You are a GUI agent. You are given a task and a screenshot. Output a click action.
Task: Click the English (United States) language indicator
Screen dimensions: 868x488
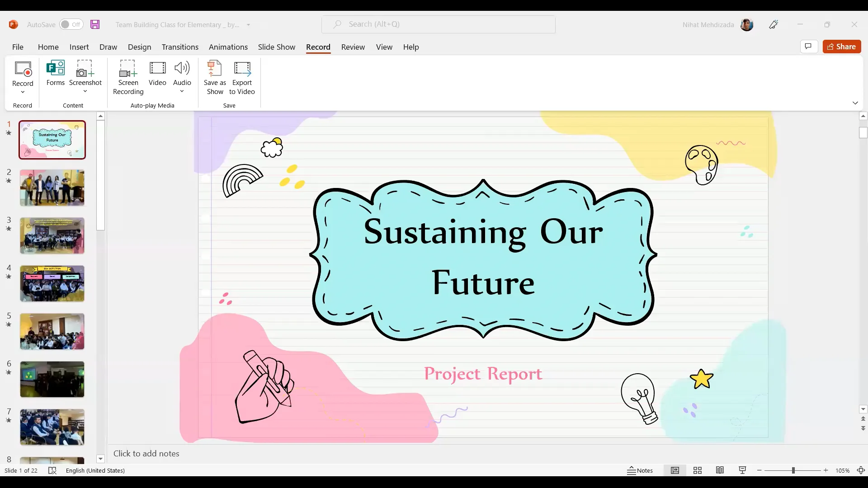point(95,470)
